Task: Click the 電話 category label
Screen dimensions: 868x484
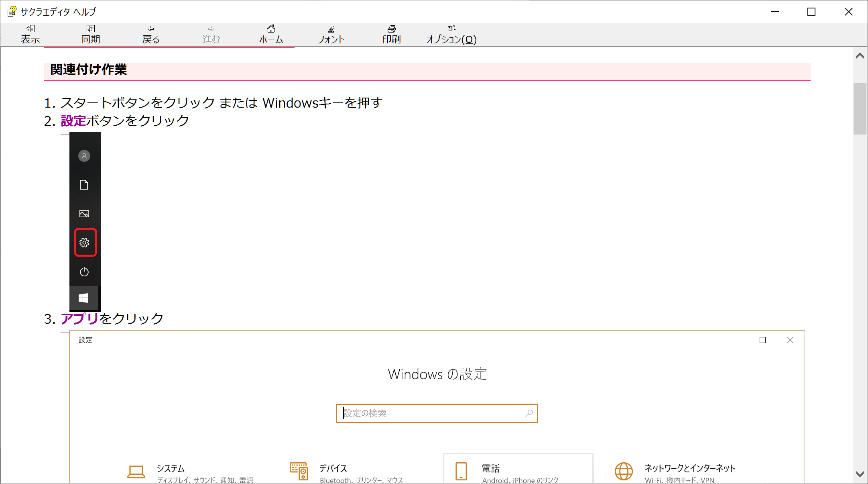Action: (491, 468)
